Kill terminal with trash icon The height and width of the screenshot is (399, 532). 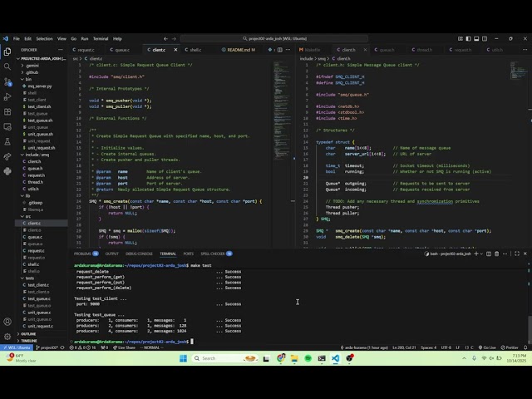click(x=497, y=254)
